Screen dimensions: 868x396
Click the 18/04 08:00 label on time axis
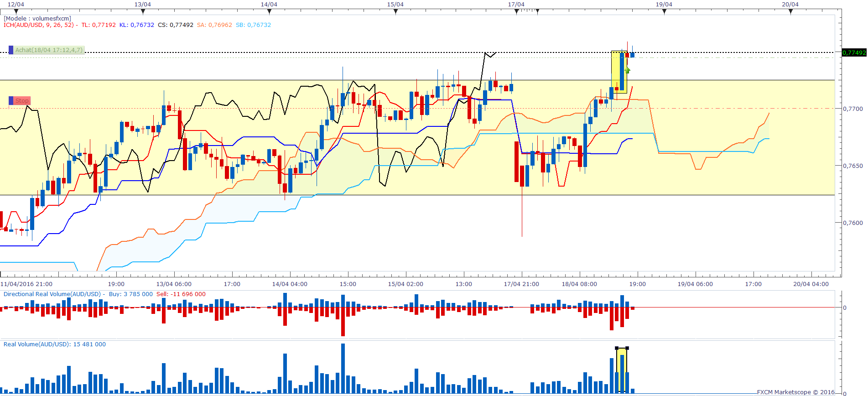click(579, 284)
